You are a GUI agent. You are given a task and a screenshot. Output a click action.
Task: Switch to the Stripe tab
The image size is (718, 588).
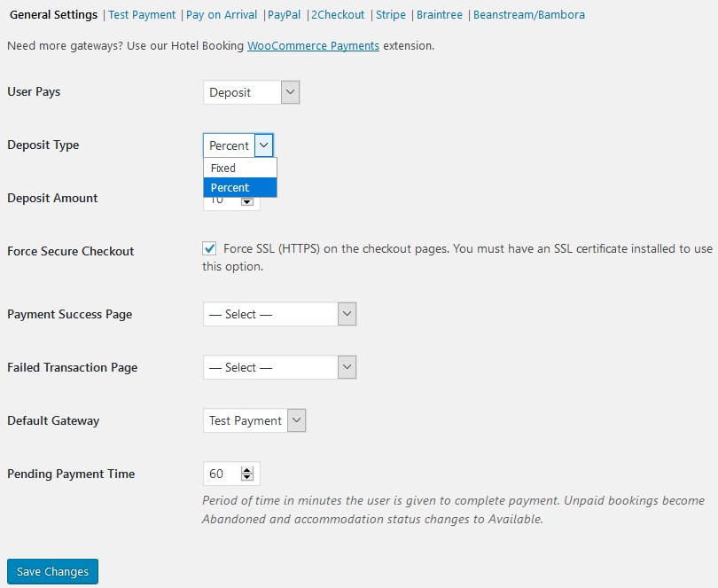391,15
